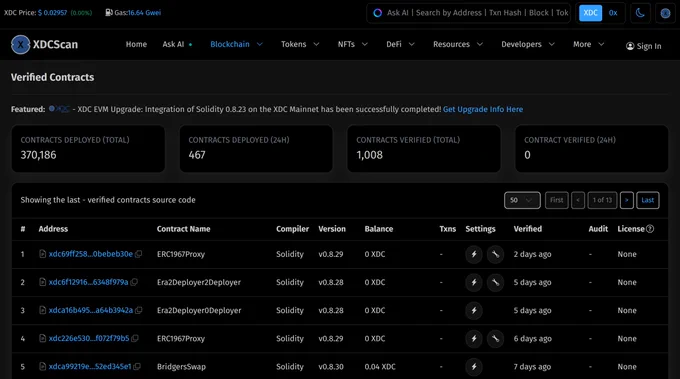Open address xdc226e530...f072f79b5
This screenshot has width=680, height=379.
(x=89, y=339)
